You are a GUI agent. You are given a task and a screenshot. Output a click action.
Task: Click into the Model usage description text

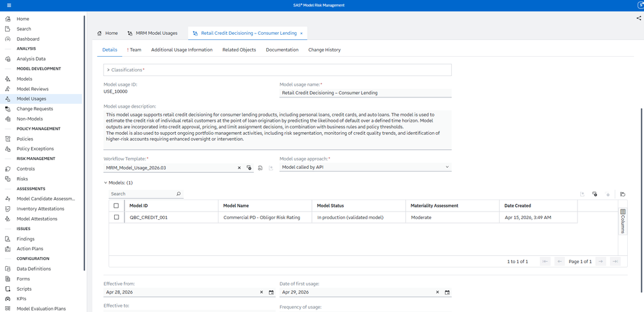tap(277, 130)
